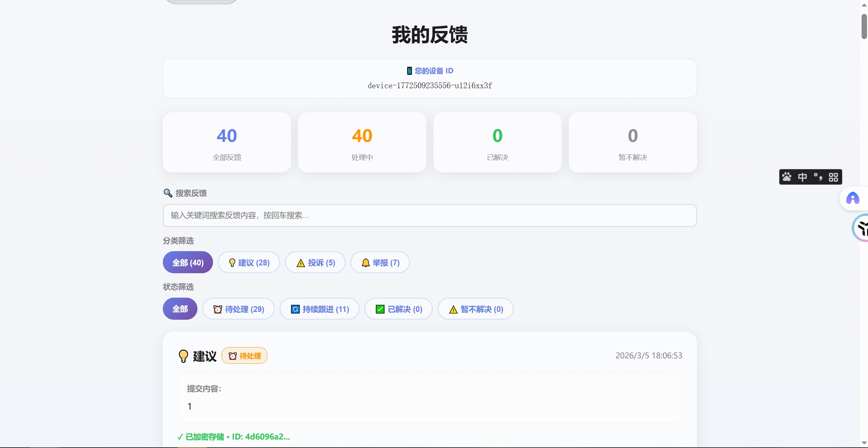Open the grid apps icon in the floating toolbar

point(833,177)
